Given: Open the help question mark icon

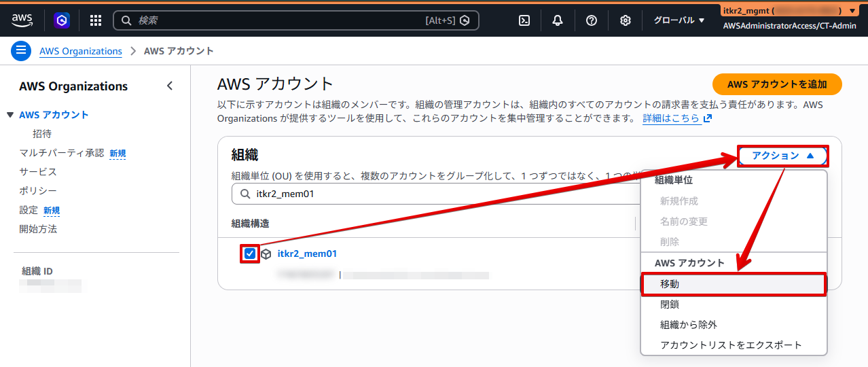Looking at the screenshot, I should pyautogui.click(x=592, y=20).
